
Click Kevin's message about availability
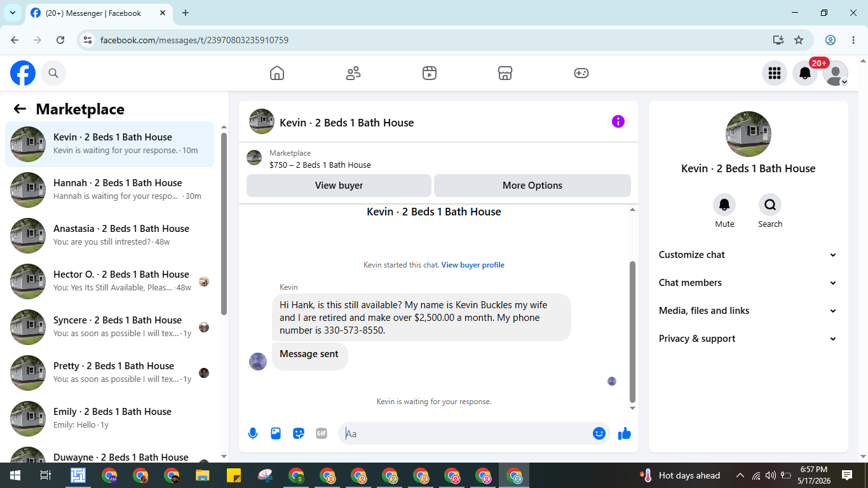click(x=421, y=318)
